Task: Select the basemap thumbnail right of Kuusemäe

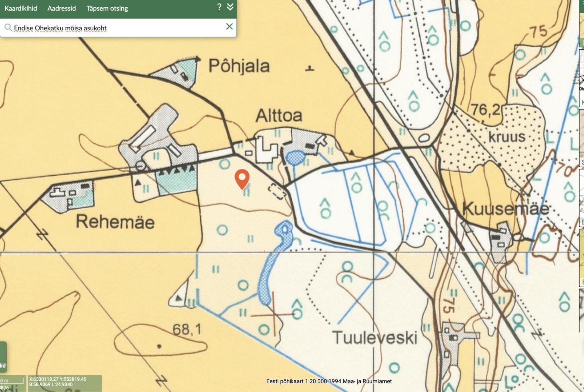Action: click(582, 197)
